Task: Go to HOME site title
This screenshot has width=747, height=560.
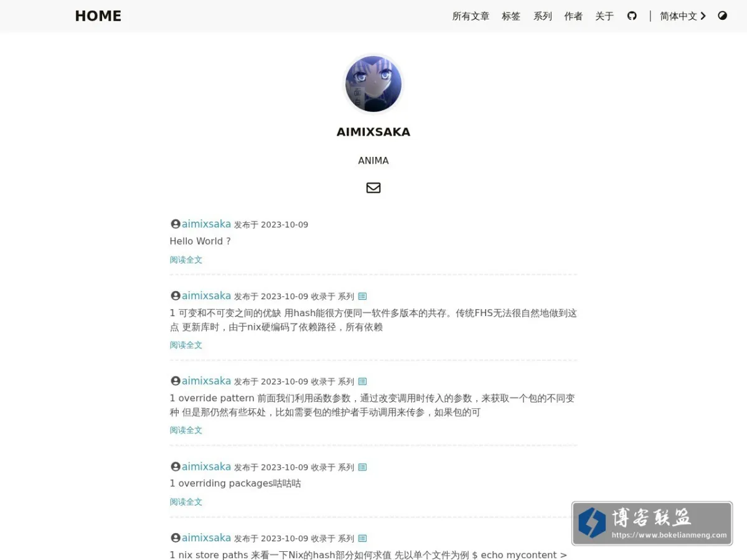Action: [x=98, y=16]
